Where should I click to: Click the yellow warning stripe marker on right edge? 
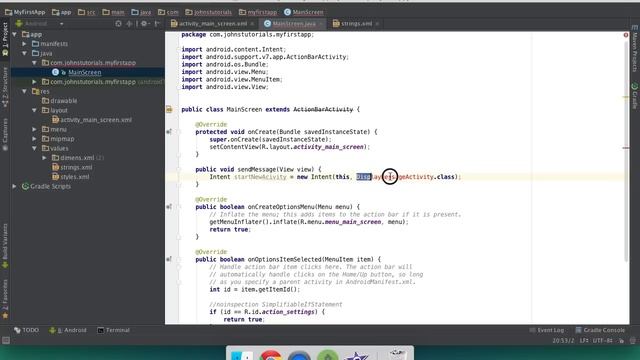coord(626,97)
